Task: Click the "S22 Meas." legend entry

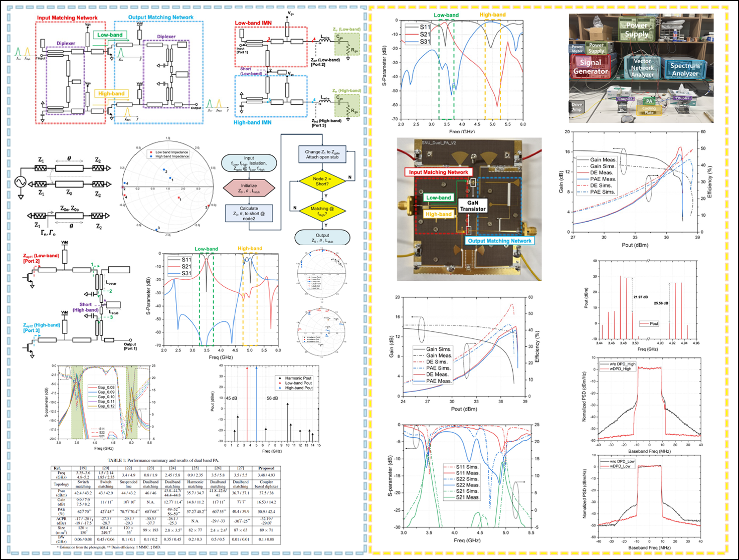Action: 461,485
